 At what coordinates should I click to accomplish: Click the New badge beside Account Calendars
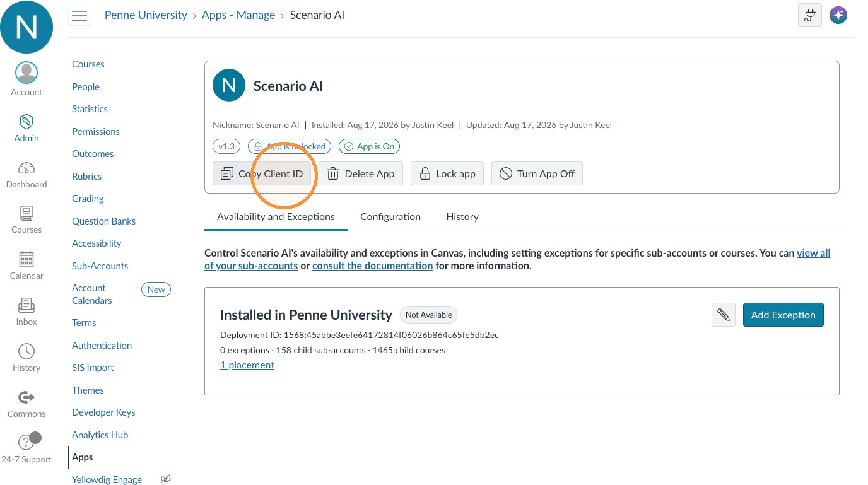click(156, 289)
